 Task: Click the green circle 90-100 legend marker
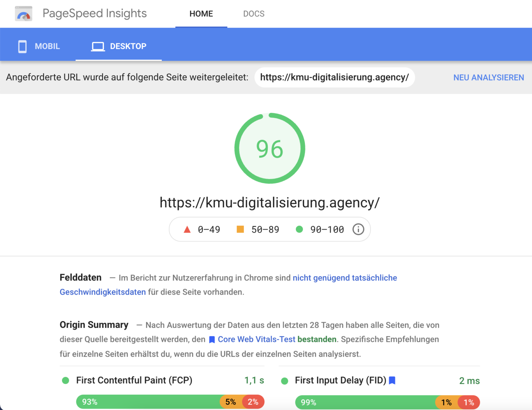[x=300, y=229]
